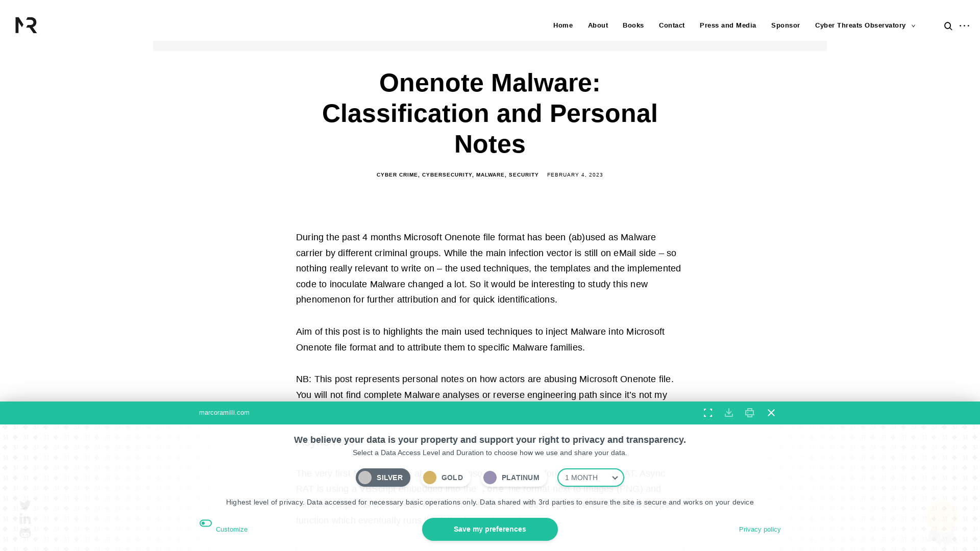Click the Home menu item
Image resolution: width=980 pixels, height=551 pixels.
[x=562, y=25]
